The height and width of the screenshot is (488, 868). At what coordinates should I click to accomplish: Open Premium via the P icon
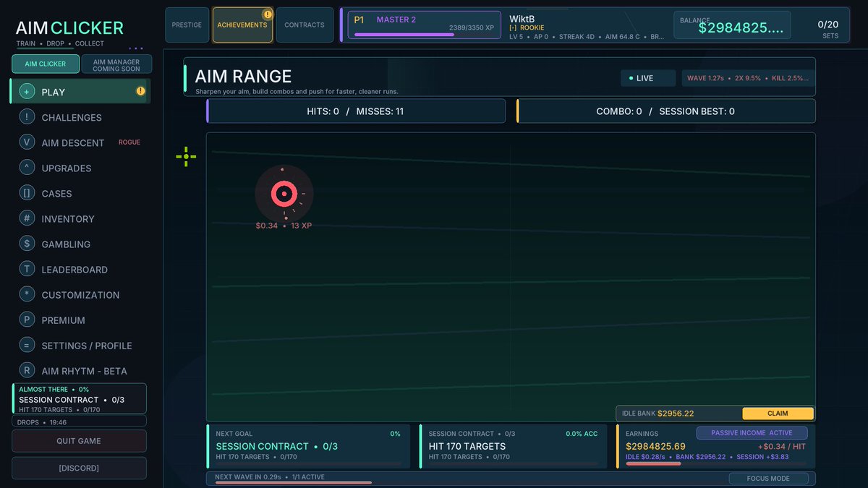point(27,320)
